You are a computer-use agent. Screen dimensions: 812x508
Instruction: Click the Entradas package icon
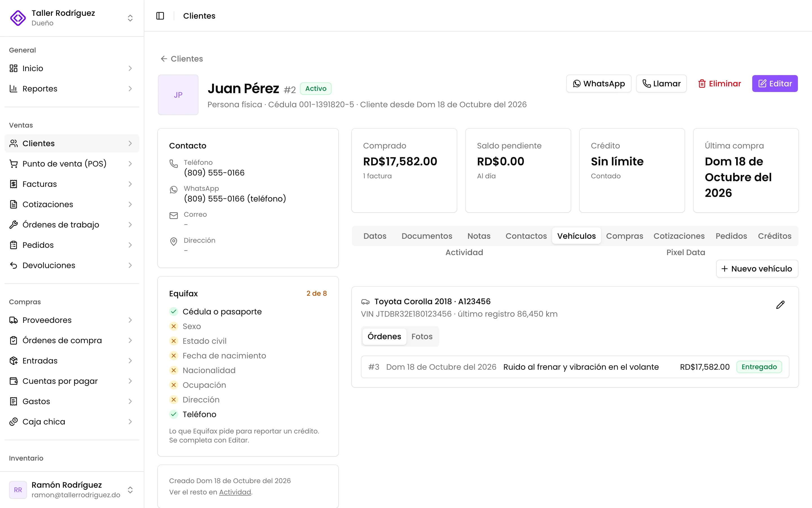(14, 361)
